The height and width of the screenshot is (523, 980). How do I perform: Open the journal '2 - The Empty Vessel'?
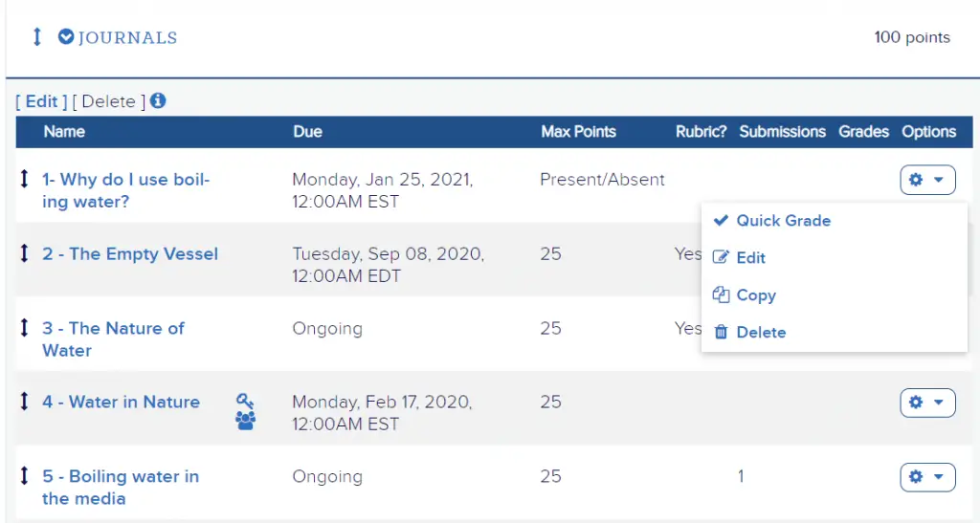(130, 254)
